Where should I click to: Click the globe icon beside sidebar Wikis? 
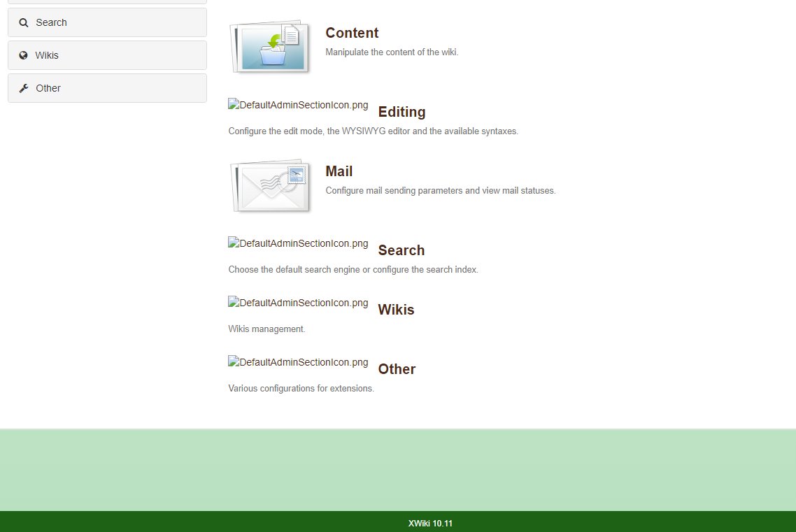pyautogui.click(x=23, y=55)
